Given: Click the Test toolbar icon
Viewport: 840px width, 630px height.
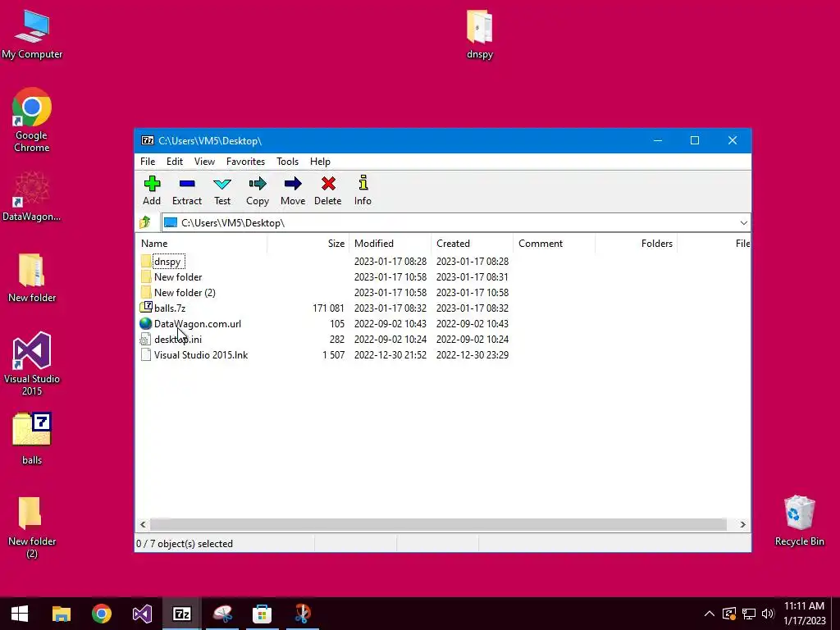Looking at the screenshot, I should (x=222, y=185).
